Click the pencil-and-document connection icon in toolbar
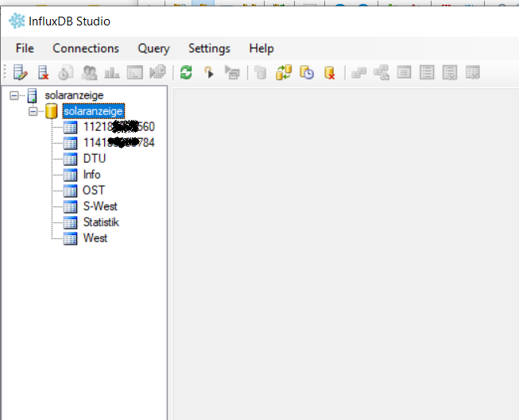This screenshot has height=420, width=519. point(21,73)
